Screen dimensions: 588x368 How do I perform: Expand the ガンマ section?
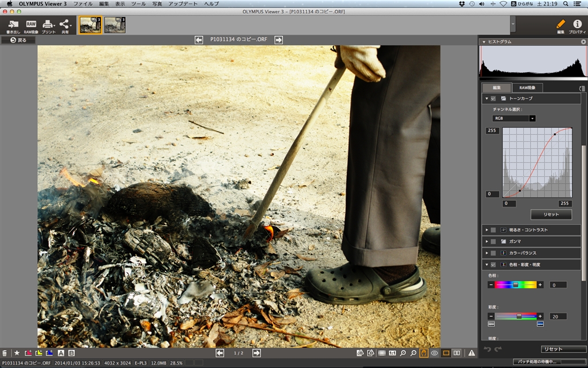tap(486, 242)
